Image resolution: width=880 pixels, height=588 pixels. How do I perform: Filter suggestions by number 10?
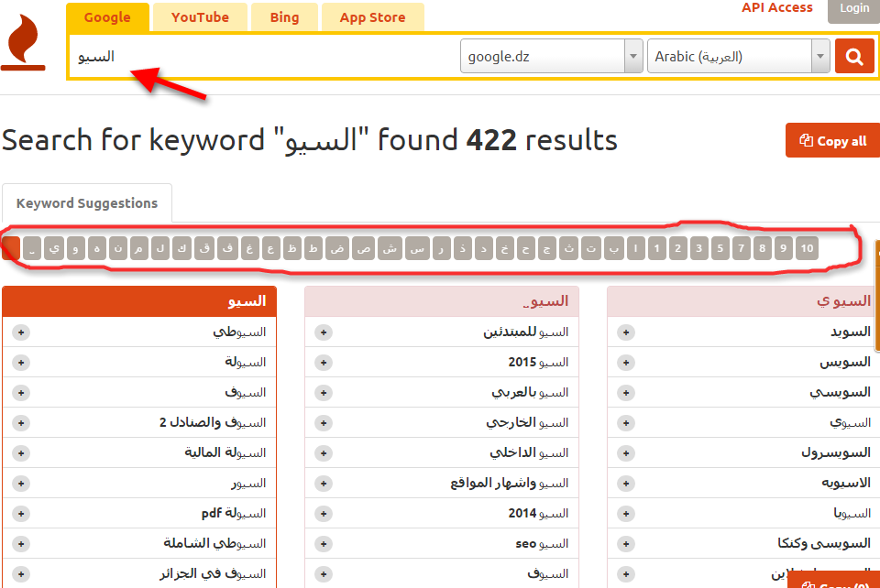pyautogui.click(x=807, y=248)
